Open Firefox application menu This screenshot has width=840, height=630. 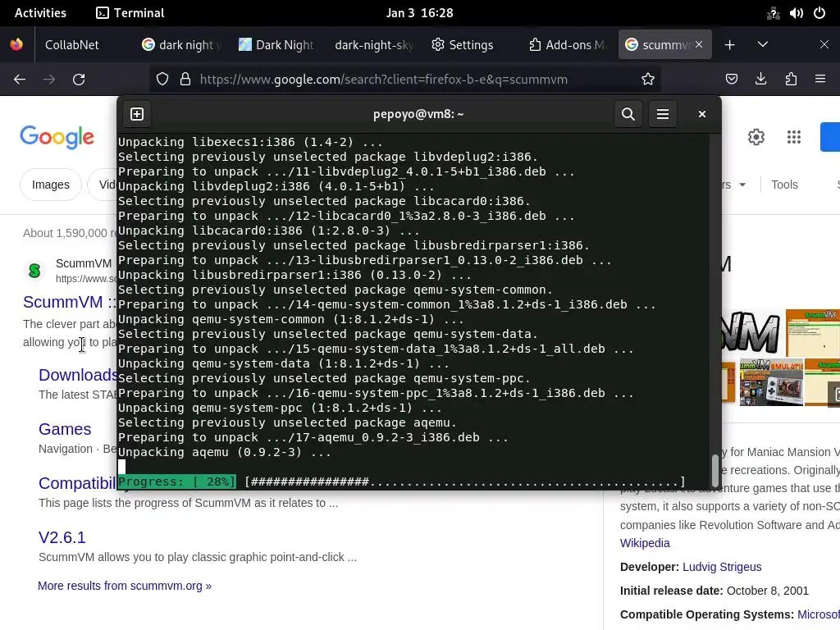pyautogui.click(x=820, y=80)
